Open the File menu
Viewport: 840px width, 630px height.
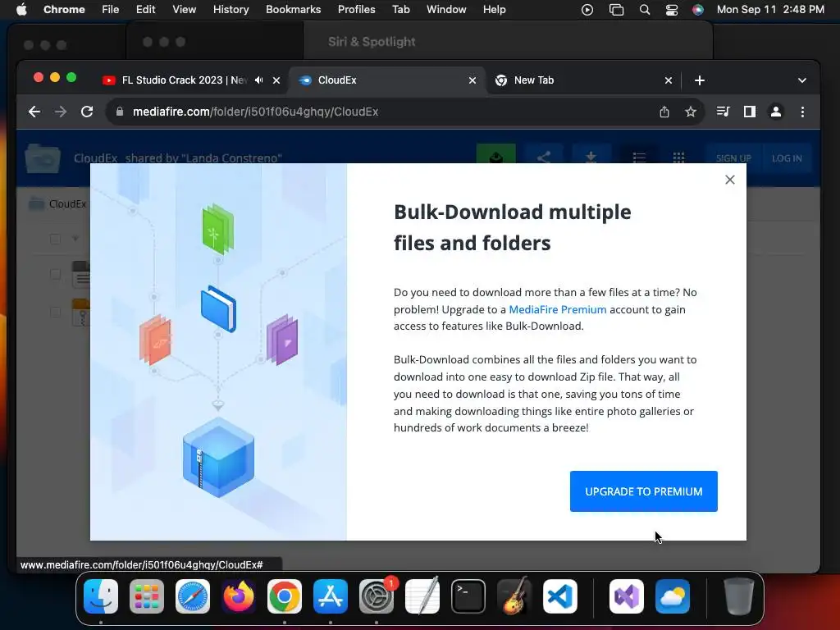pyautogui.click(x=111, y=10)
